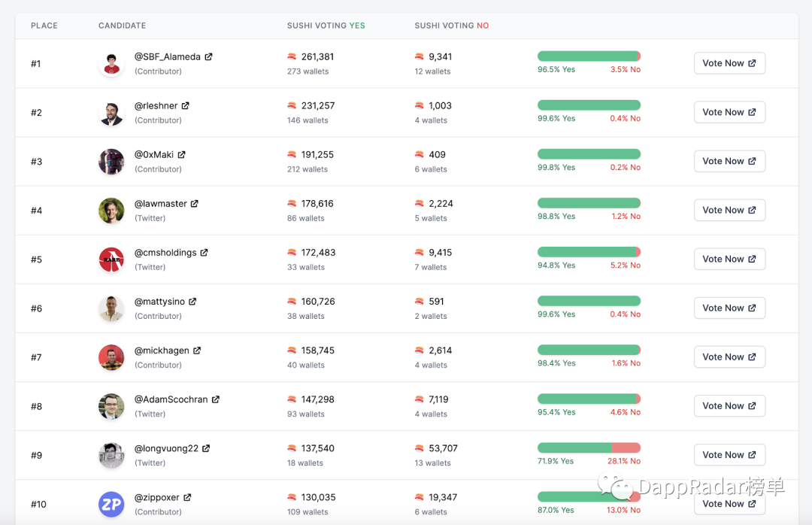Viewport: 812px width, 525px height.
Task: Vote Now for #3 @0xMaki
Action: [x=729, y=161]
